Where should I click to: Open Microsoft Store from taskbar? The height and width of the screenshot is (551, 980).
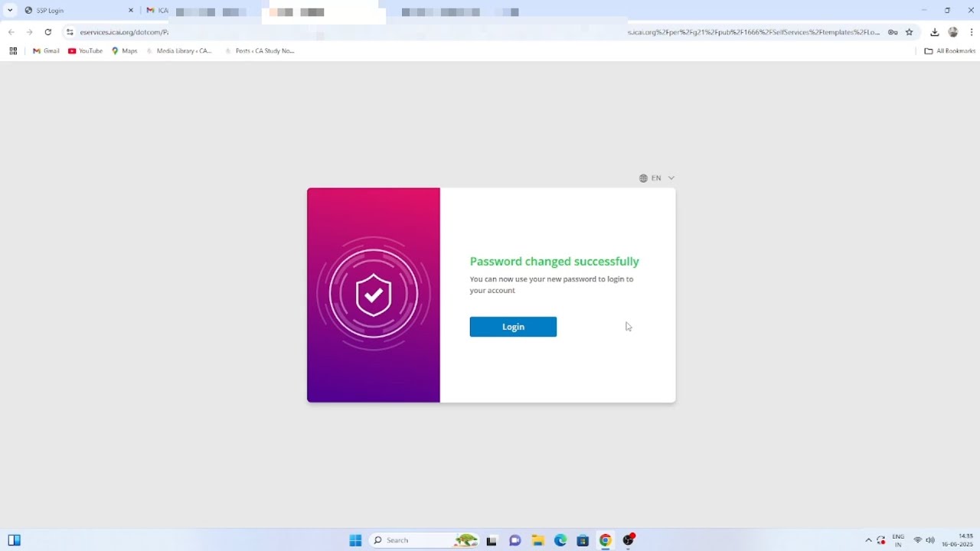(583, 540)
